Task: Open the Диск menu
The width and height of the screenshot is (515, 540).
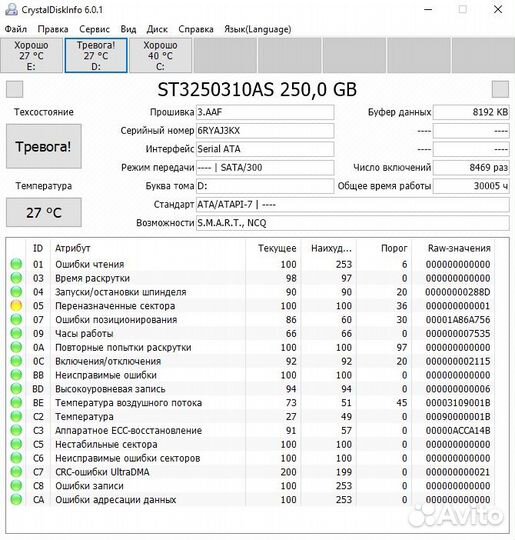Action: (x=157, y=29)
